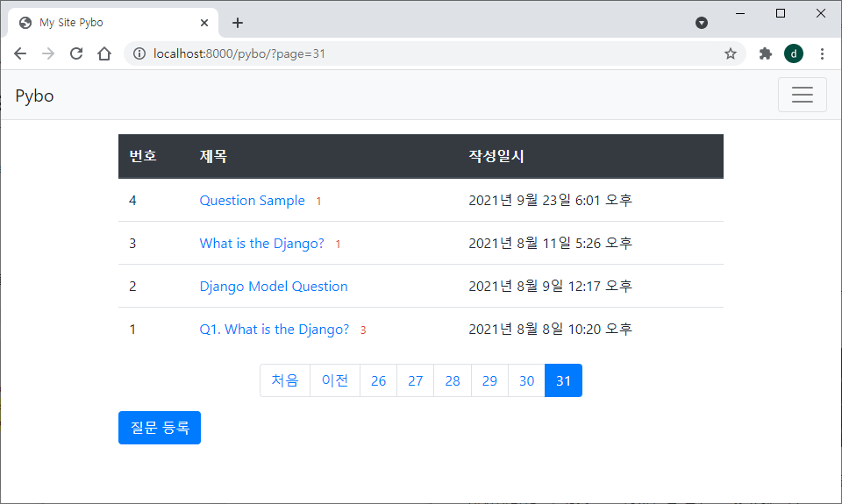Click the Pybo brand link
The width and height of the screenshot is (842, 504).
pos(34,96)
